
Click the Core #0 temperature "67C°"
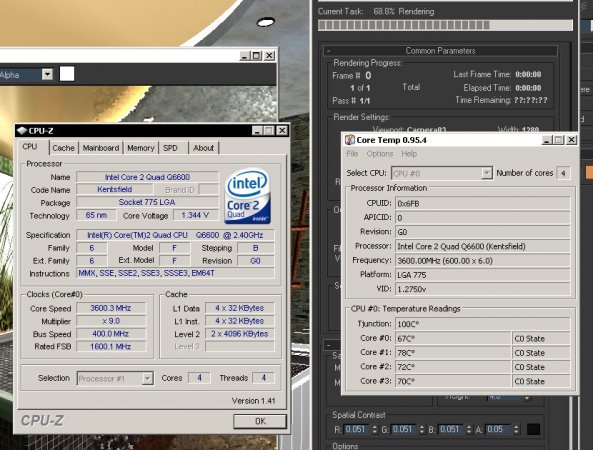coord(453,338)
